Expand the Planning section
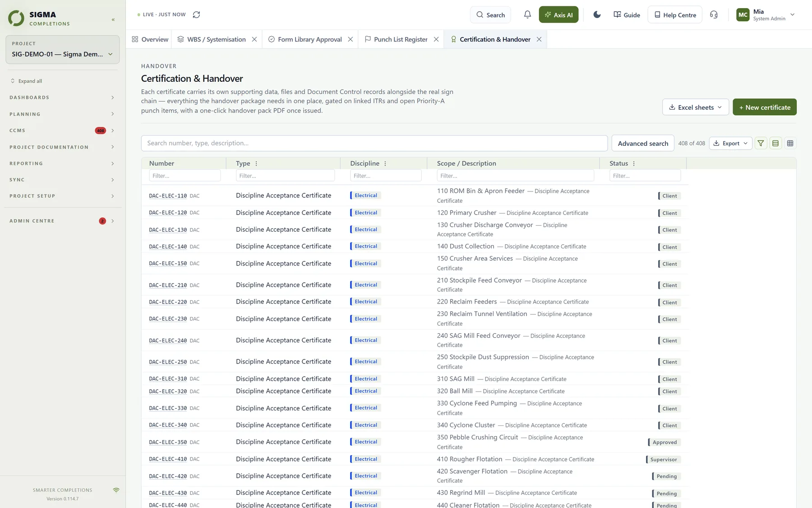812x508 pixels. point(62,114)
